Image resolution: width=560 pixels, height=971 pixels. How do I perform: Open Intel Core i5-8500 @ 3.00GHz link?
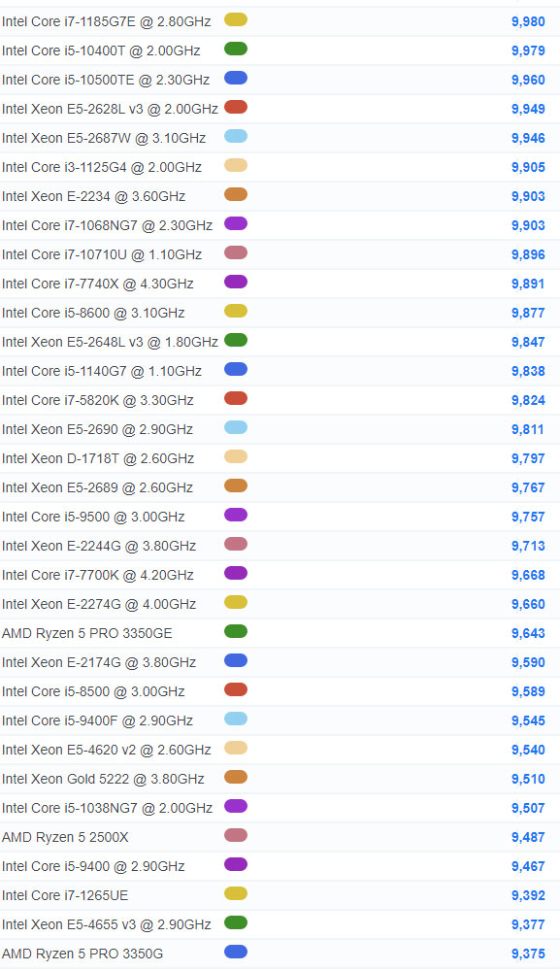[x=93, y=691]
